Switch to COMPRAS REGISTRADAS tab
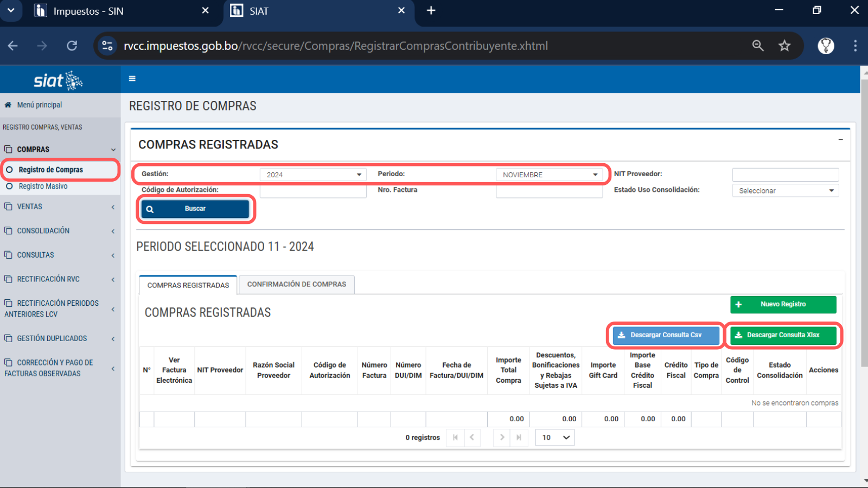The height and width of the screenshot is (488, 868). coord(188,285)
